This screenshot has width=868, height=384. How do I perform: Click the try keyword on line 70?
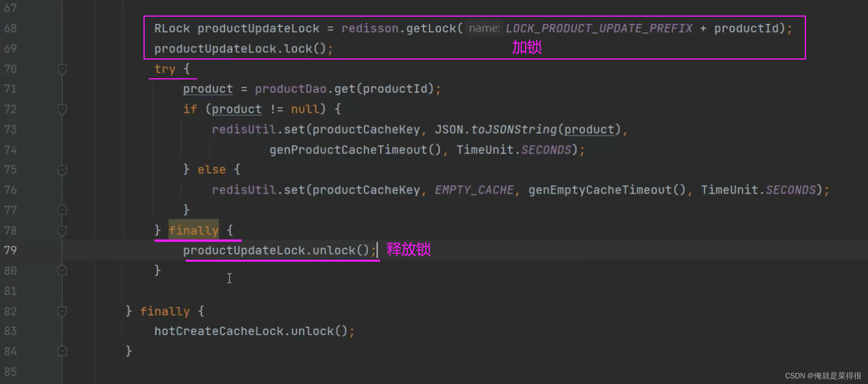[165, 69]
